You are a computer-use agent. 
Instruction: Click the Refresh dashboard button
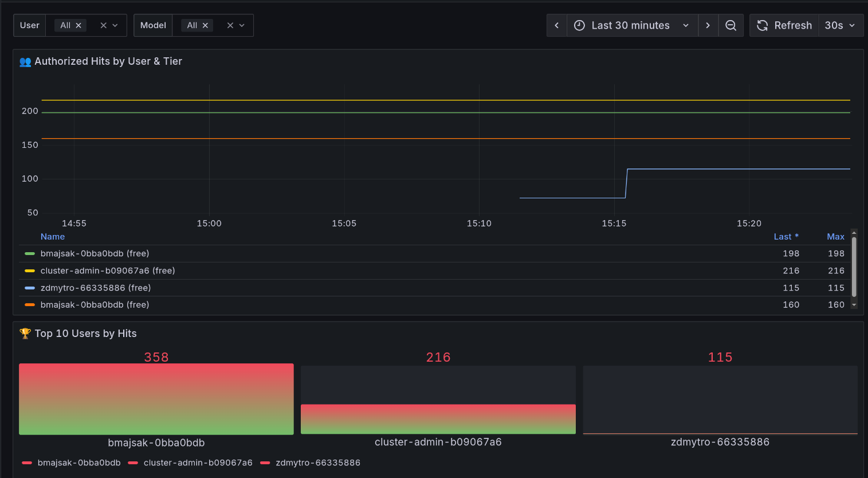[x=784, y=25]
